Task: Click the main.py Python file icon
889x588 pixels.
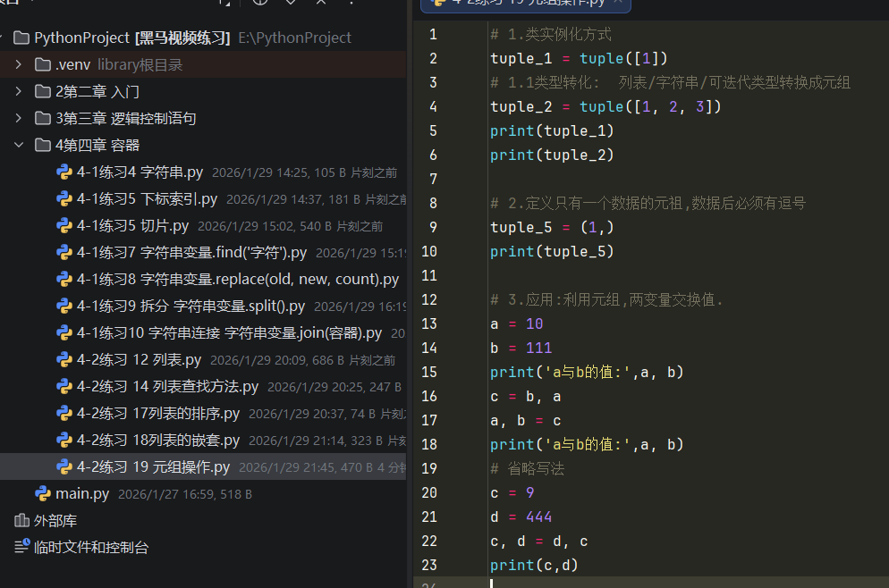Action: [x=43, y=493]
